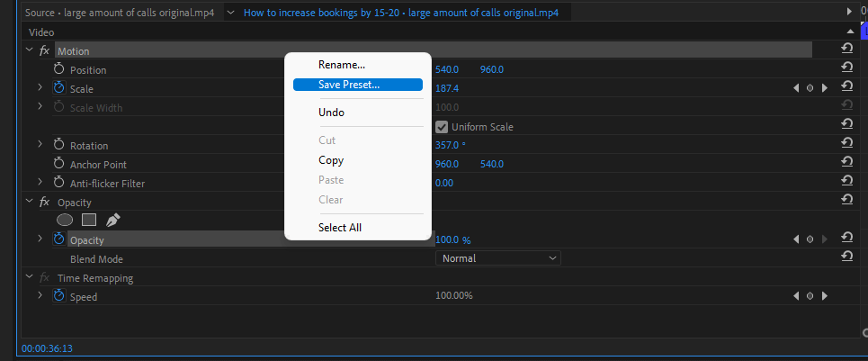
Task: Expand the Scale property
Action: coord(40,87)
